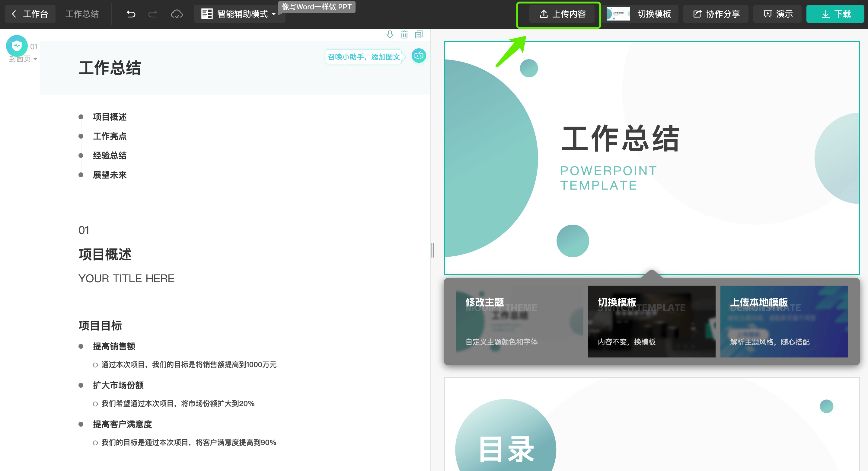The height and width of the screenshot is (471, 868).
Task: Click the template thumbnail beside 切换模板
Action: 618,14
